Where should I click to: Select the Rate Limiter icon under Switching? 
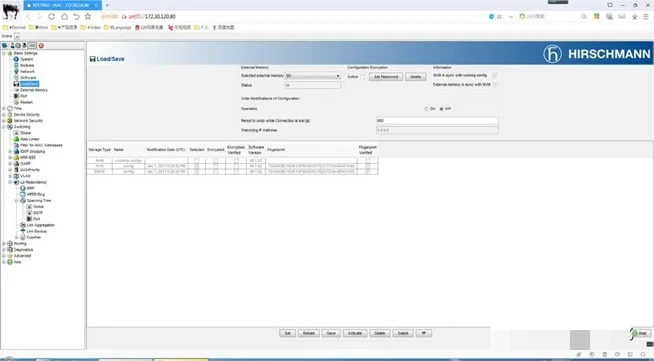tap(16, 139)
